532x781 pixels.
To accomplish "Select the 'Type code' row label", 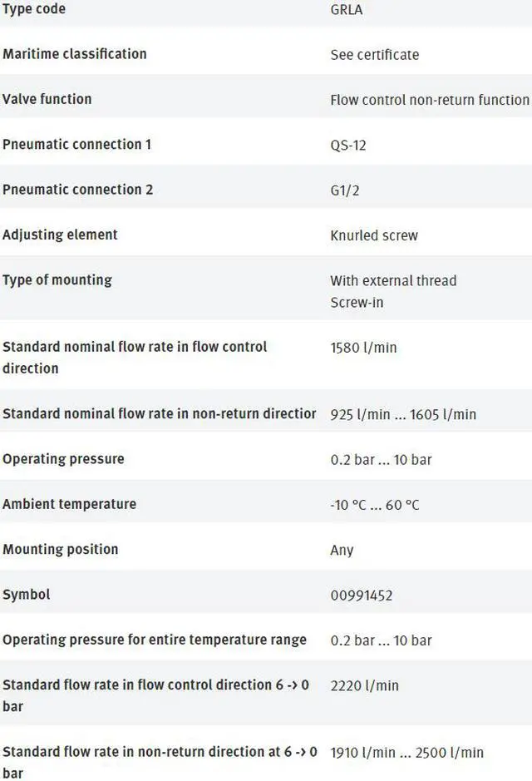I will 34,9.
